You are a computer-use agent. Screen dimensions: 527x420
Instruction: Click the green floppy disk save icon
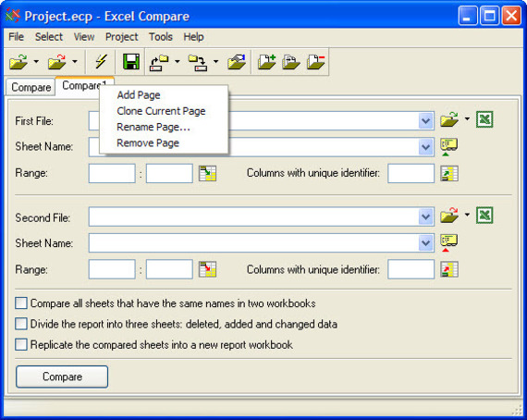coord(131,62)
